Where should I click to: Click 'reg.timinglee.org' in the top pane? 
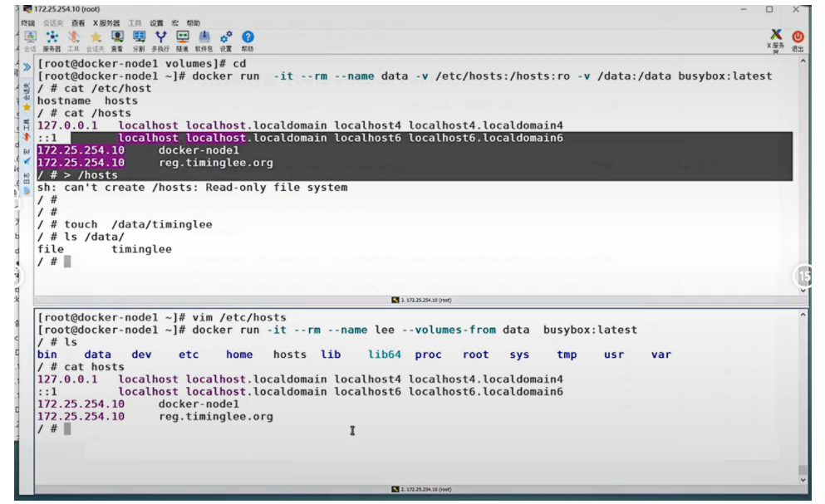click(216, 163)
